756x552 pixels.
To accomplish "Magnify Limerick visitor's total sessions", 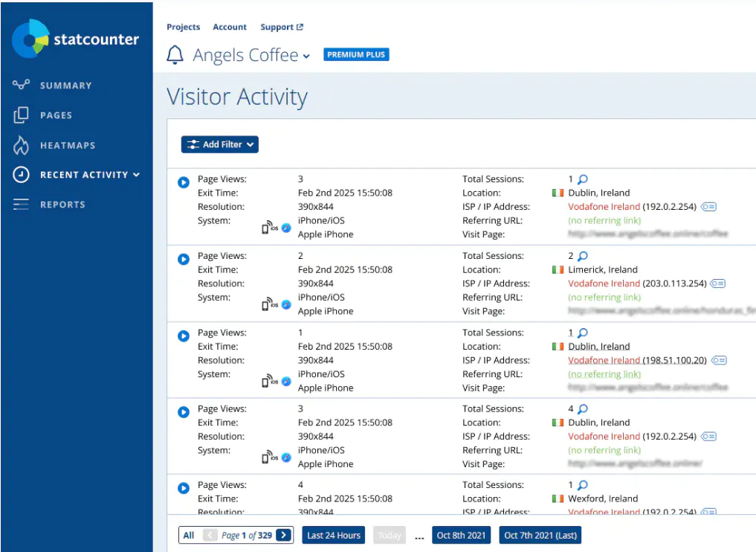I will point(583,256).
